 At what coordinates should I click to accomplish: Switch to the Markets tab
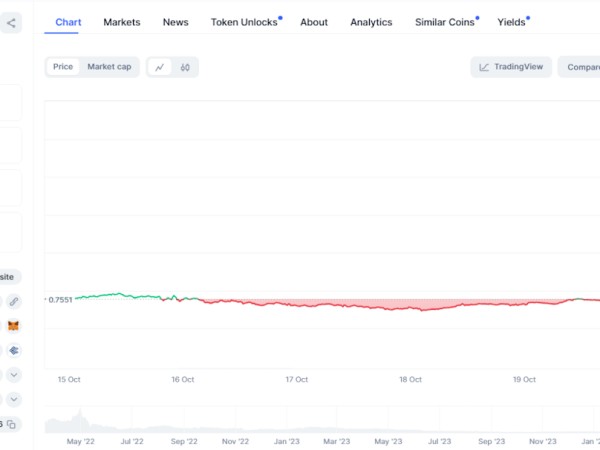pos(122,22)
